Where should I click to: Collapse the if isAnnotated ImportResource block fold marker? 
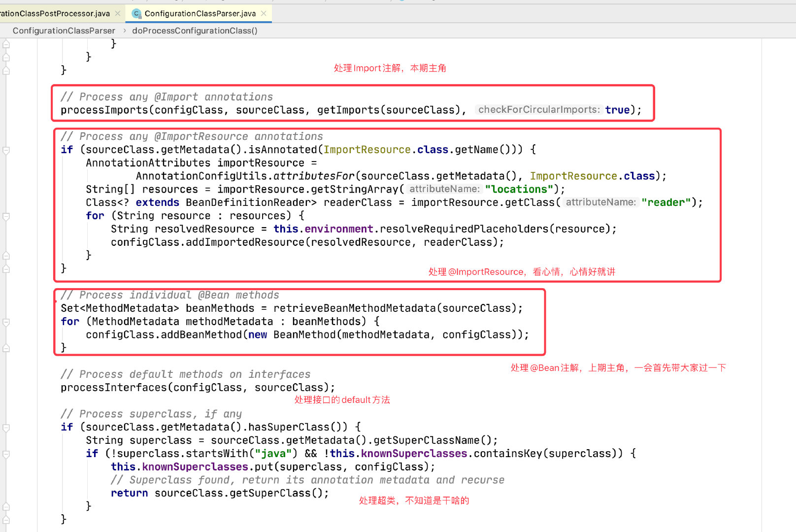tap(6, 150)
